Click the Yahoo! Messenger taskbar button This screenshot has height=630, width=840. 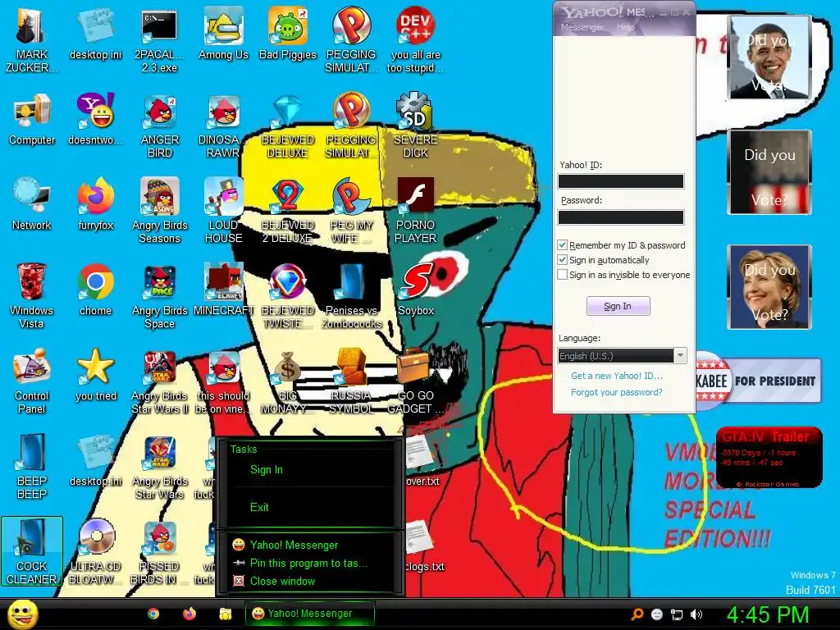click(x=309, y=614)
